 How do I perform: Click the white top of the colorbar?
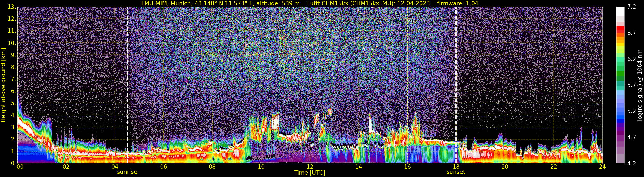(620, 11)
